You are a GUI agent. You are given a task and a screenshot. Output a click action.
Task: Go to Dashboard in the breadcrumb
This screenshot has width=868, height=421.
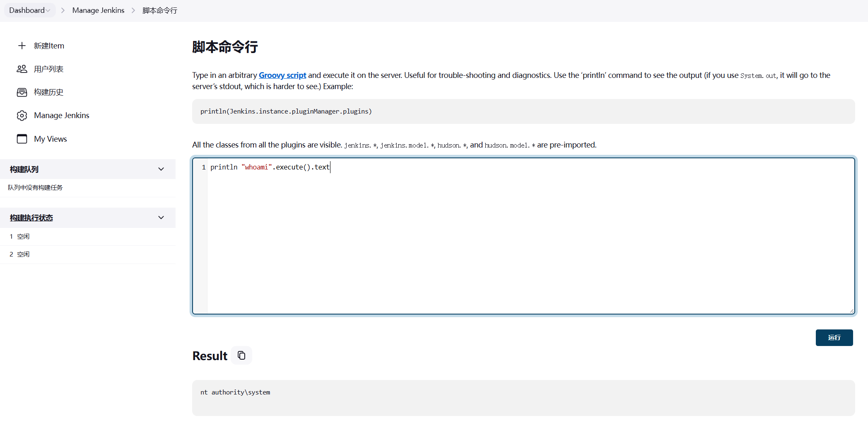[27, 10]
